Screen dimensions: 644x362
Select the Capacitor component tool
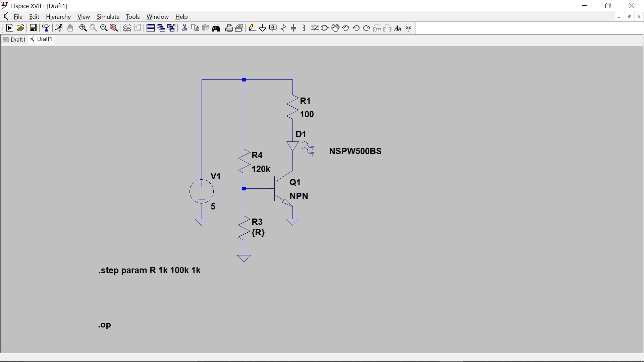293,28
